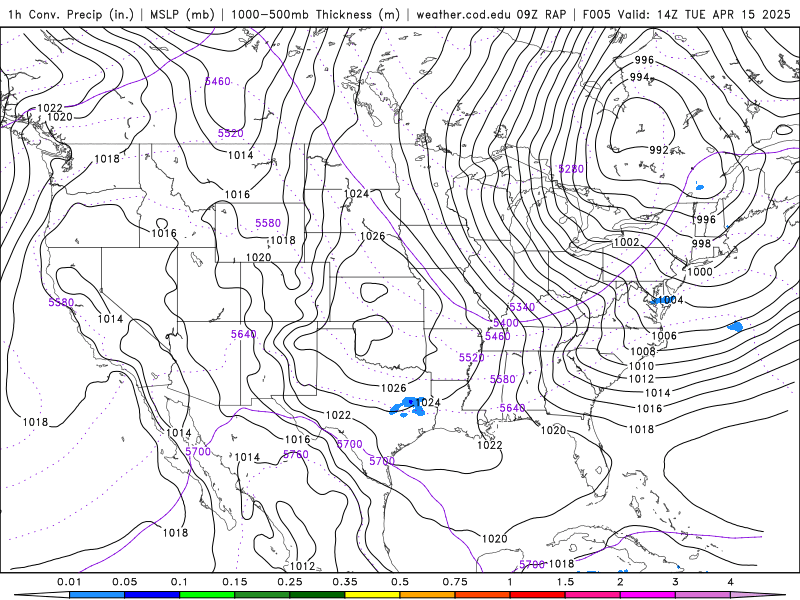Click the purple '5760' thickness label
Viewport: 800px width, 600px height.
point(295,454)
